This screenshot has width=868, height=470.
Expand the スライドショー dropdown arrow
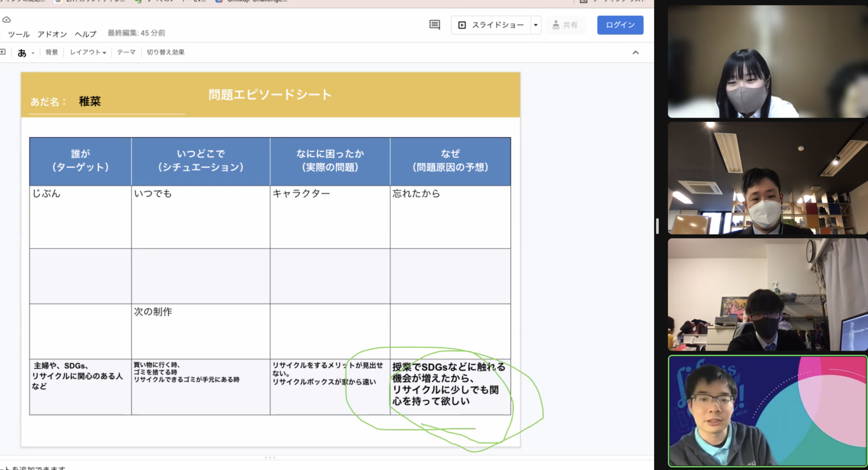coord(536,25)
